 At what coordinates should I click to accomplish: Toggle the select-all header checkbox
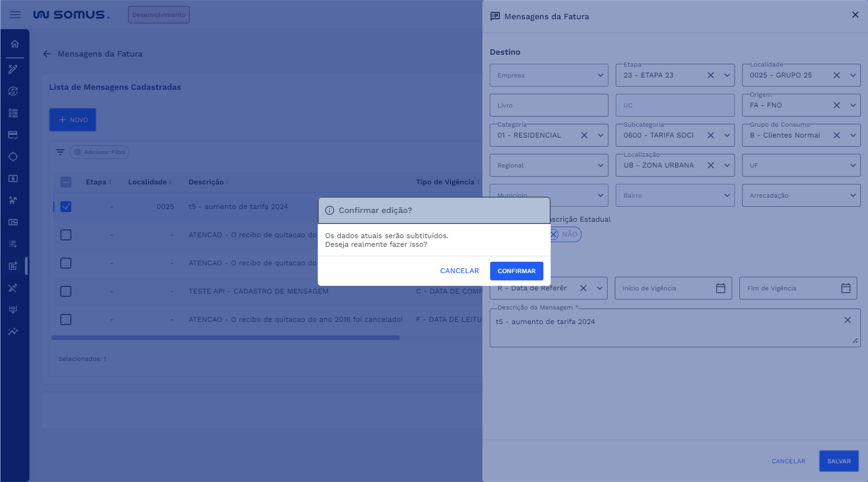[66, 182]
